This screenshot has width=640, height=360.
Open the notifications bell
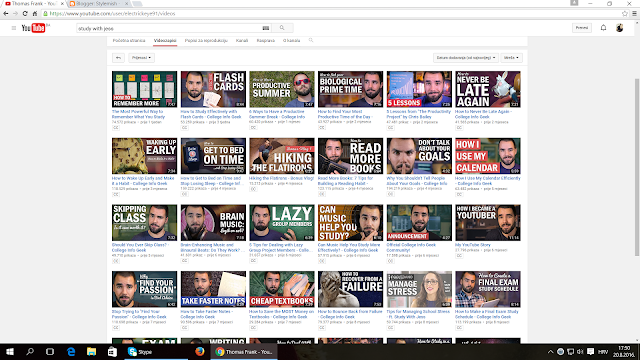coord(603,28)
